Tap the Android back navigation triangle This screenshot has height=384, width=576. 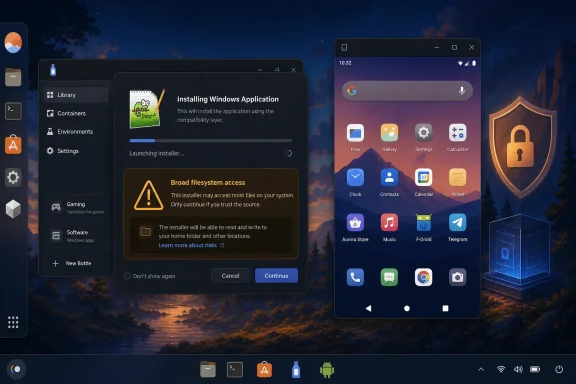[x=368, y=308]
